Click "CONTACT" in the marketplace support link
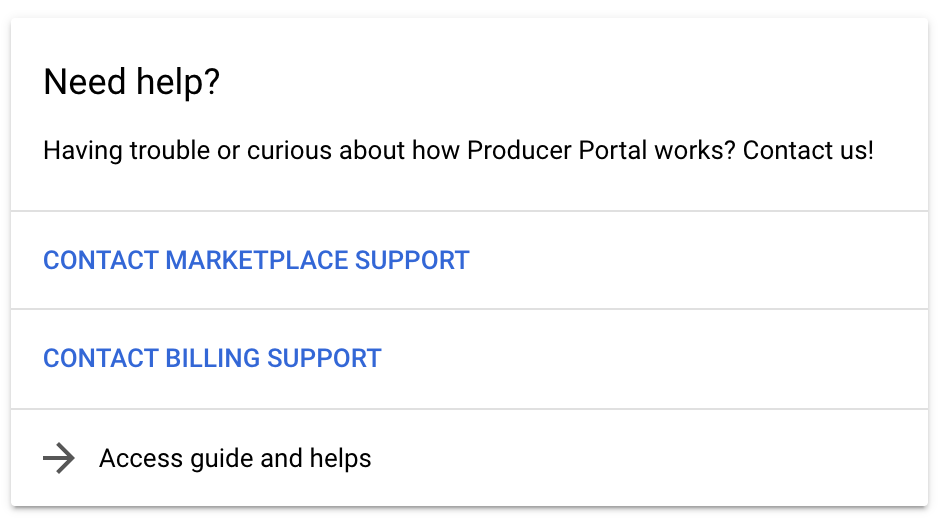The height and width of the screenshot is (518, 940). click(x=100, y=261)
